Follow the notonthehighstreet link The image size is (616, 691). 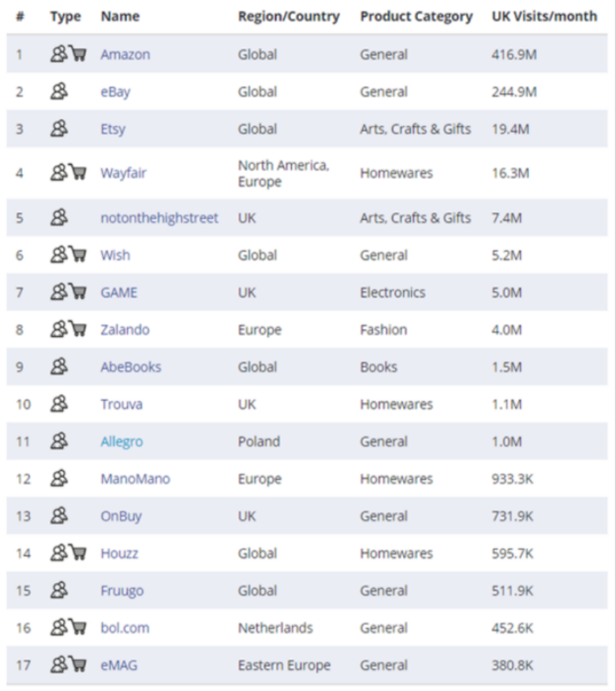pos(159,217)
